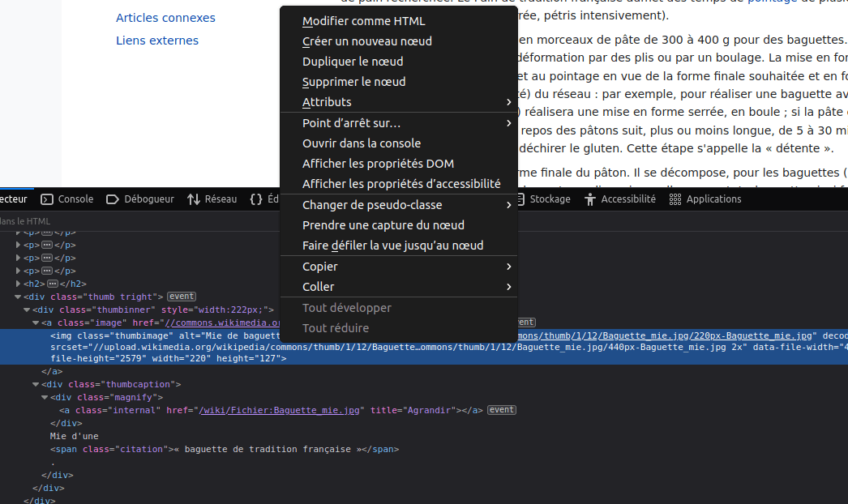Choose Afficher les propriétés d'accessibilité

pos(399,184)
